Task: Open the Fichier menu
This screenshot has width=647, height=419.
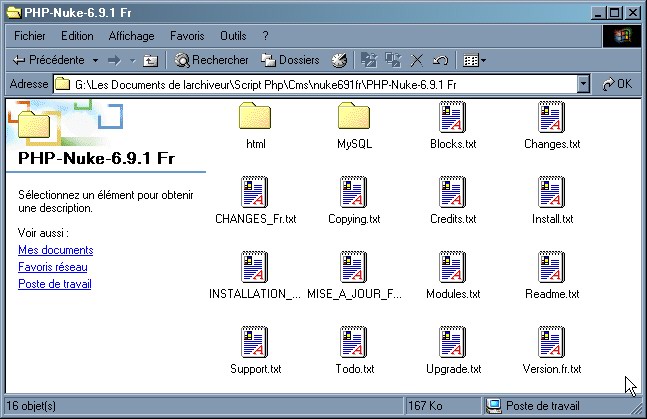Action: [x=30, y=36]
